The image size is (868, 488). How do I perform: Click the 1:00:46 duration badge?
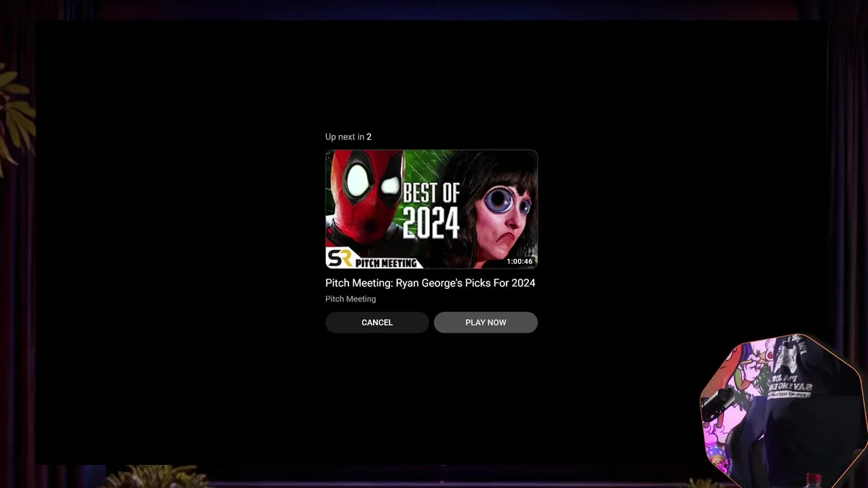pos(519,262)
